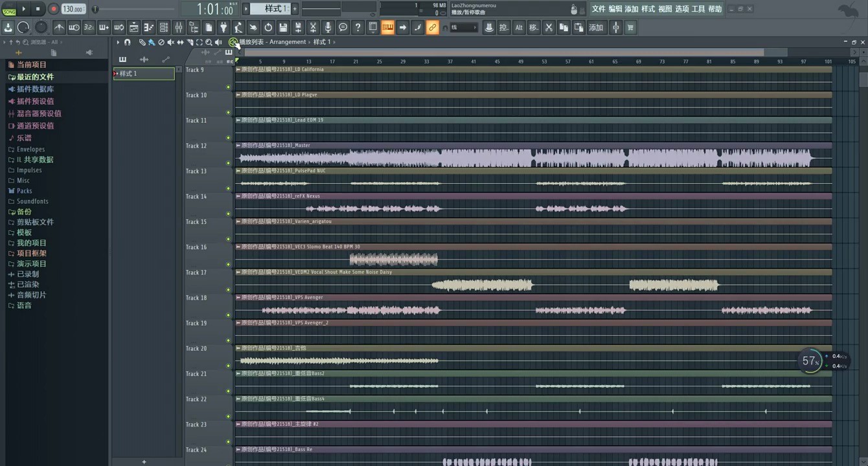Click the microphone recording icon
The width and height of the screenshot is (868, 466).
328,27
